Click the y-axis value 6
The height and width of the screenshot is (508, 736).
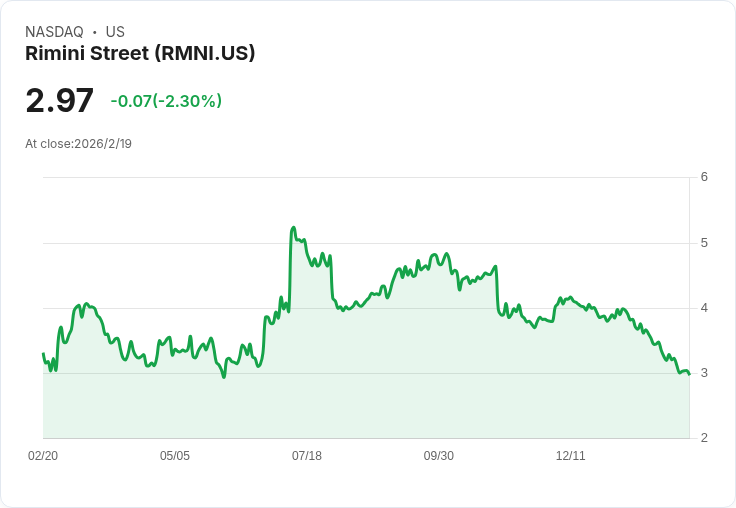(704, 178)
